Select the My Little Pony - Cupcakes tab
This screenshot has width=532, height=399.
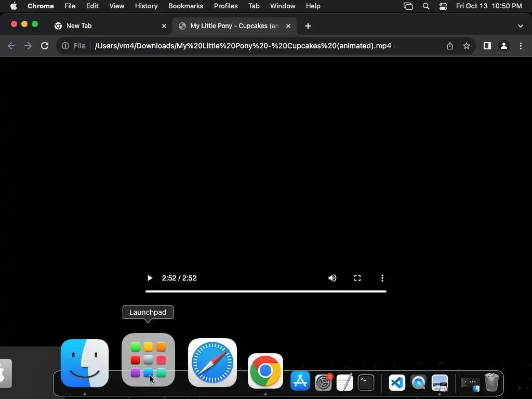(234, 26)
